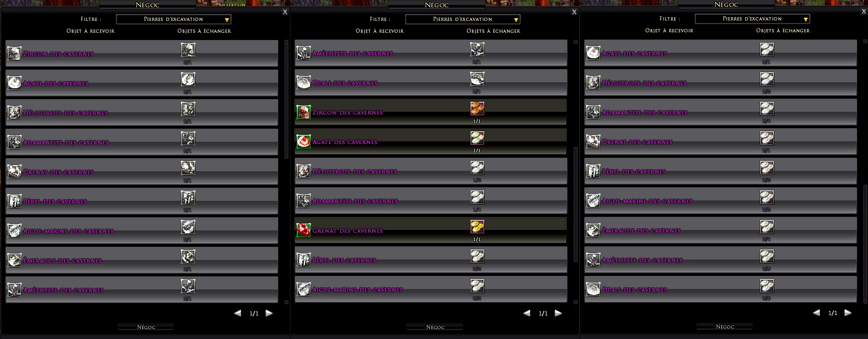
Task: Click gold coins next to colored Zircon
Action: pos(477,108)
